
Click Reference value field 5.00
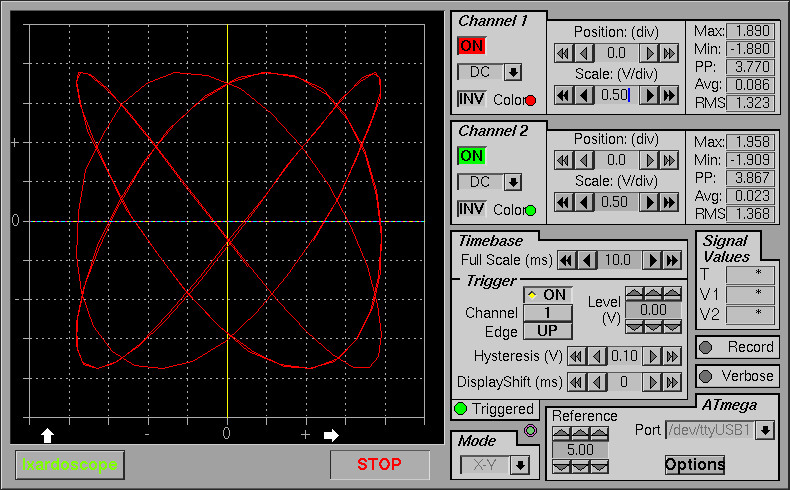pyautogui.click(x=580, y=450)
